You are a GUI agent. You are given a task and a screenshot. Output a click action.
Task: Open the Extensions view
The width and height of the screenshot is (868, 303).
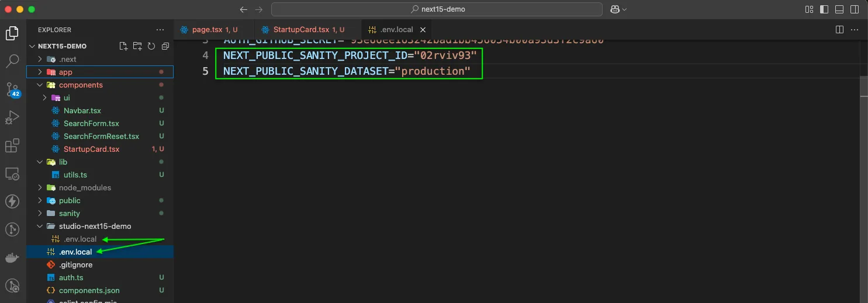coord(12,145)
